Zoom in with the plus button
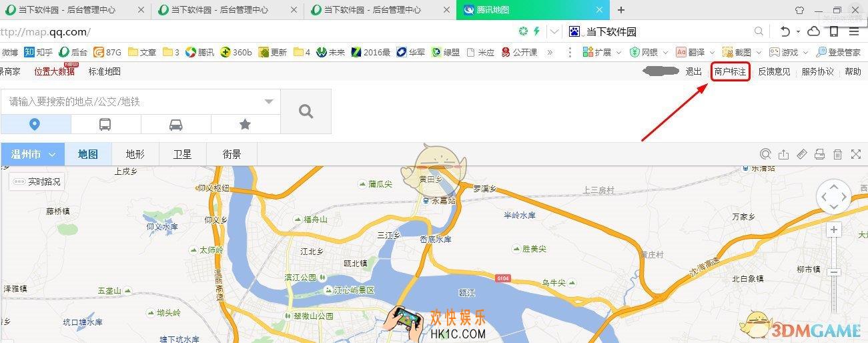 [834, 230]
